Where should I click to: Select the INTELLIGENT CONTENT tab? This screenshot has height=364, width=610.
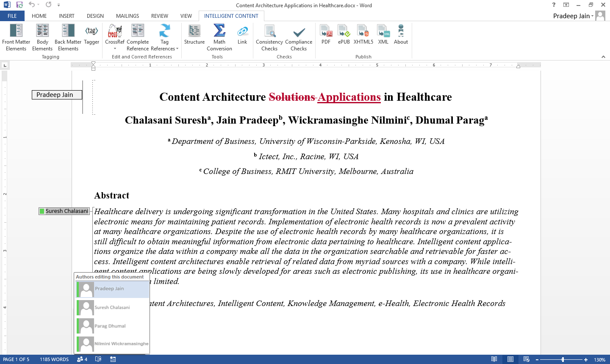231,16
